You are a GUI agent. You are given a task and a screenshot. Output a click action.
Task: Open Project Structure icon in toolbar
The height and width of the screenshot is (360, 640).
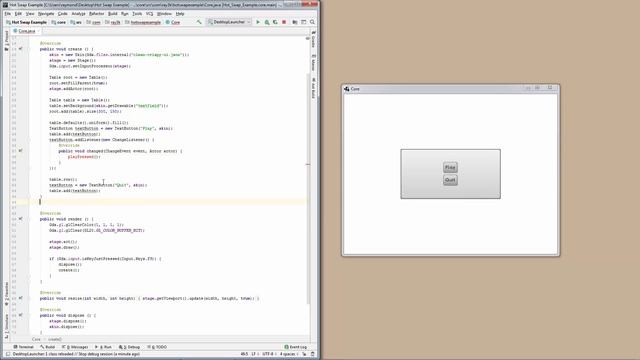[x=295, y=22]
